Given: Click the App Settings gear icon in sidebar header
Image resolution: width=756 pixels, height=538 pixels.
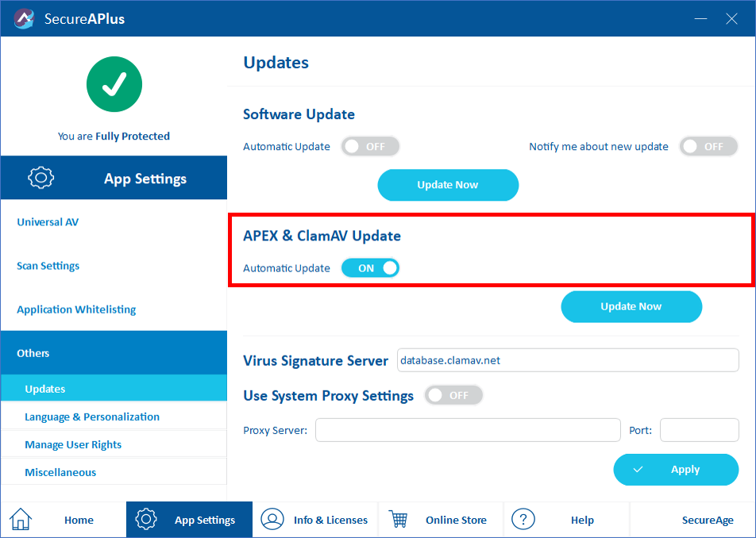Looking at the screenshot, I should pos(41,178).
